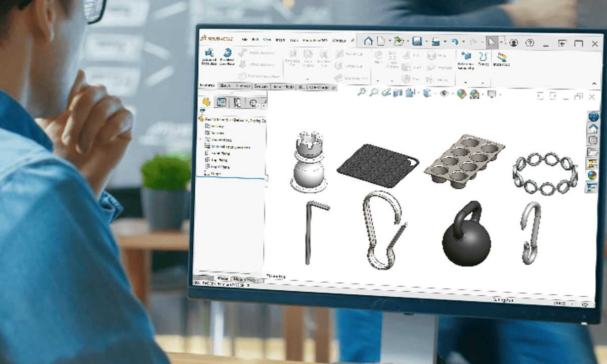Select the Extruded Boss/Base tool
Image resolution: width=607 pixels, height=364 pixels.
pyautogui.click(x=209, y=56)
